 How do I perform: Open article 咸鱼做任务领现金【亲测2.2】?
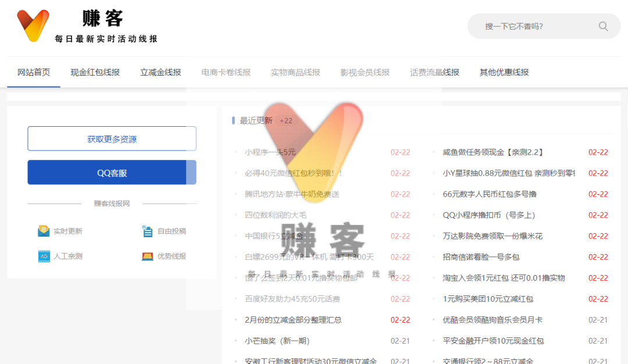pos(493,152)
